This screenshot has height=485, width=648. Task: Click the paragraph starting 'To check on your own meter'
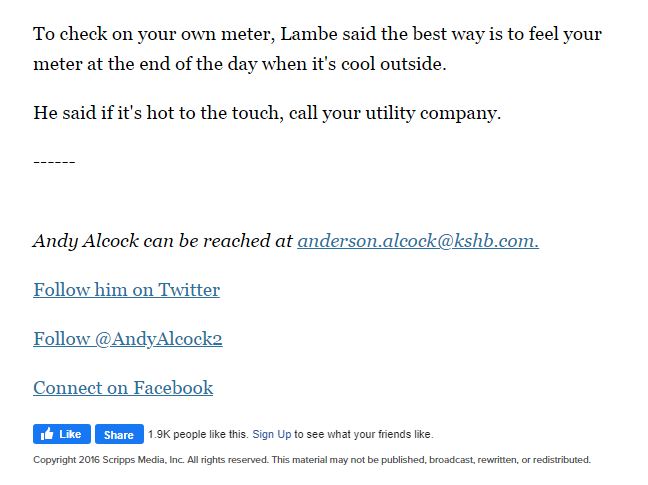click(x=317, y=49)
